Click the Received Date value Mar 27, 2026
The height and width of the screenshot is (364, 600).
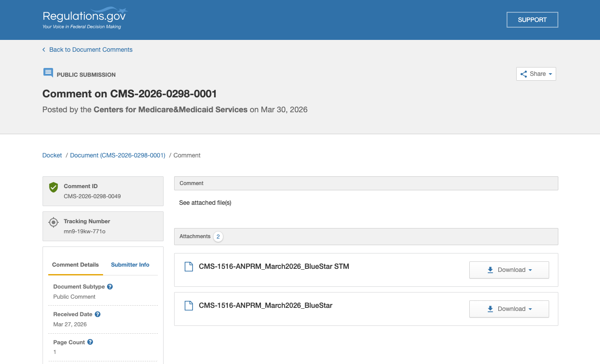pyautogui.click(x=70, y=325)
